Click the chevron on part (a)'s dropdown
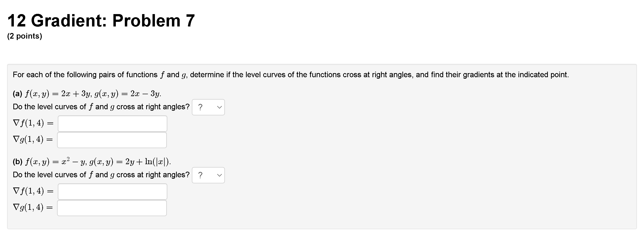 [219, 107]
